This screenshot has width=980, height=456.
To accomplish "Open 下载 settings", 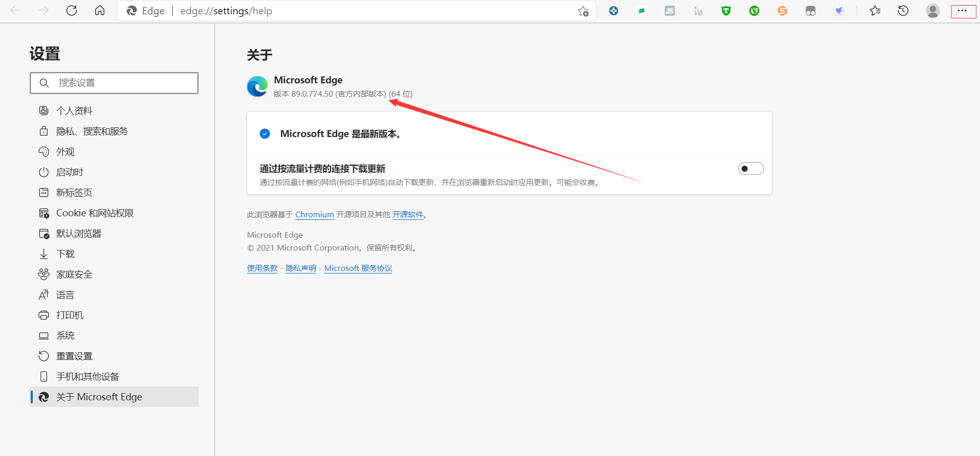I will [114, 254].
